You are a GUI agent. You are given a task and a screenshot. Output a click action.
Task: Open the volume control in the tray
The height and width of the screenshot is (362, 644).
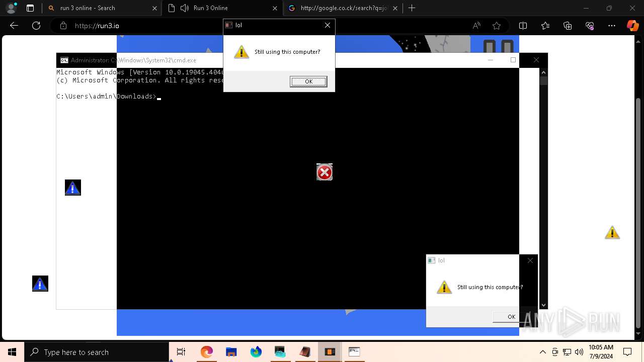point(579,352)
